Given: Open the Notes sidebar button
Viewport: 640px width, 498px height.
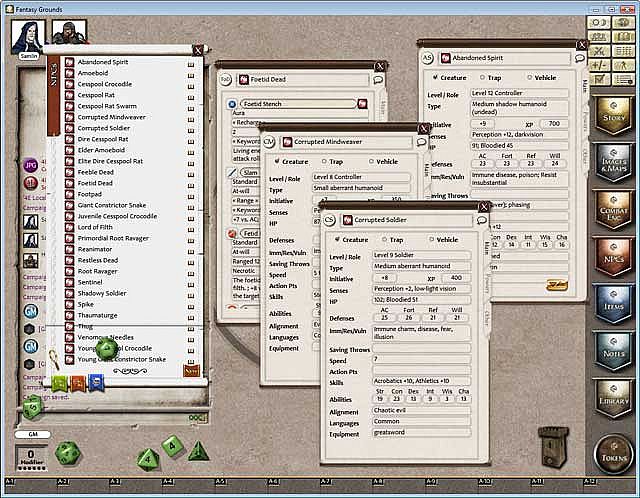Looking at the screenshot, I should 612,350.
